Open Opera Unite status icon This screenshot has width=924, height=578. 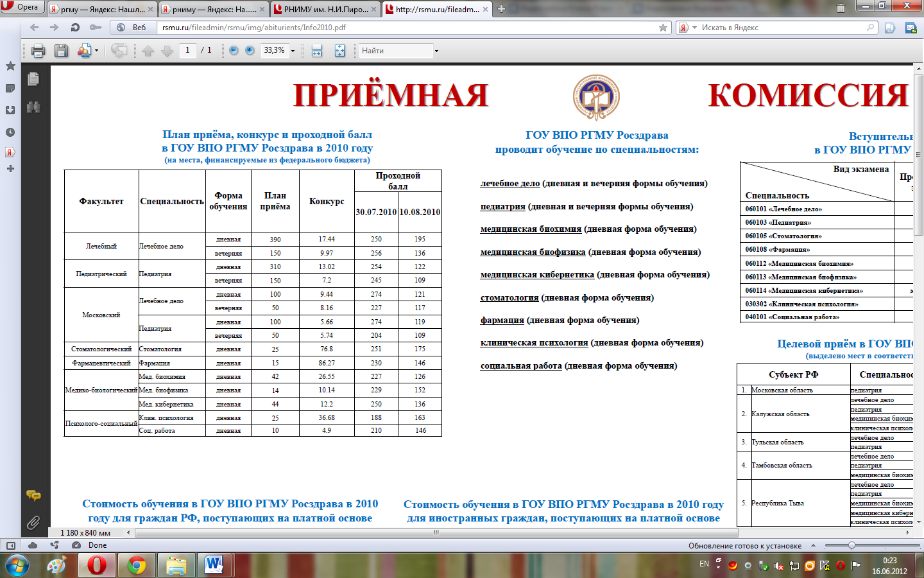[55, 545]
